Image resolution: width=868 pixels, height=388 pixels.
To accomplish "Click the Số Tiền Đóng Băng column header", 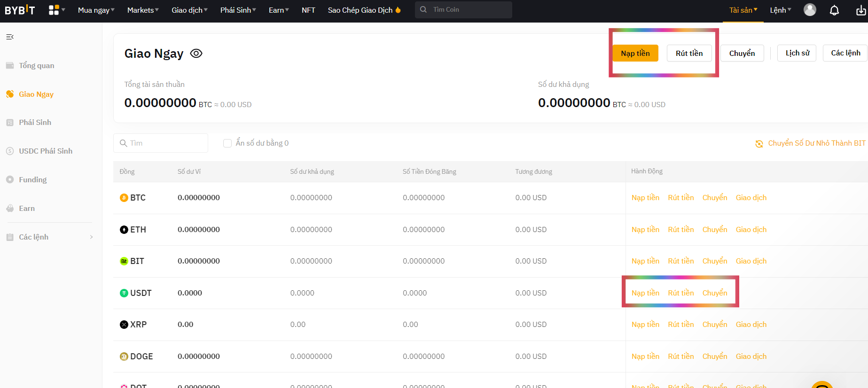I will pyautogui.click(x=430, y=171).
